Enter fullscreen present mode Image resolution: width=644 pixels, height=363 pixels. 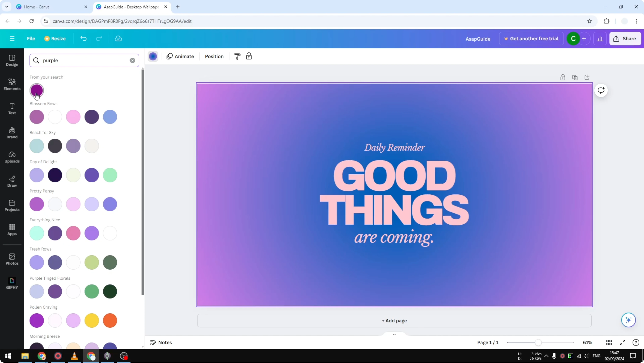(x=622, y=343)
